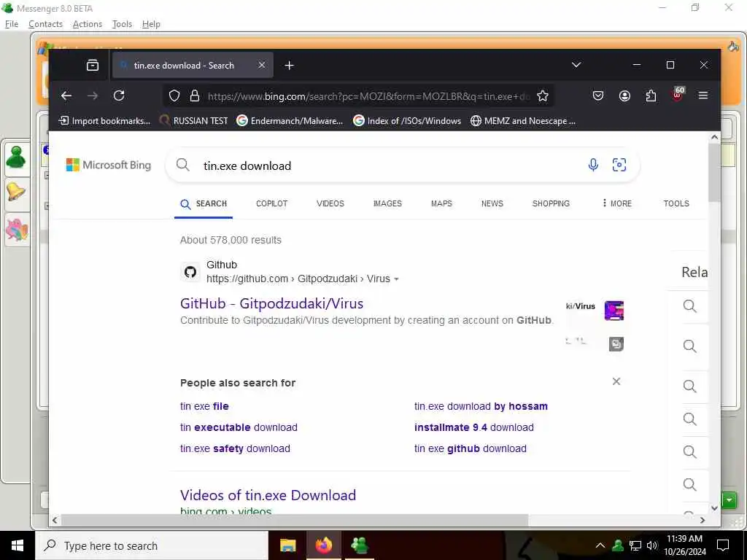Switch to the VIDEOS tab
This screenshot has width=747, height=560.
point(330,203)
